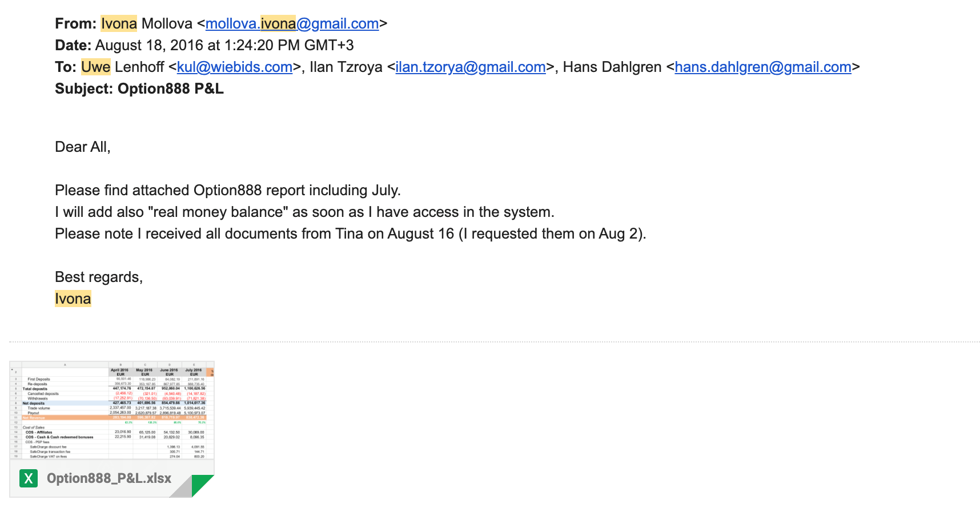Viewport: 980px width, 508px height.
Task: Click the green Excel icon on attachment
Action: coord(29,478)
